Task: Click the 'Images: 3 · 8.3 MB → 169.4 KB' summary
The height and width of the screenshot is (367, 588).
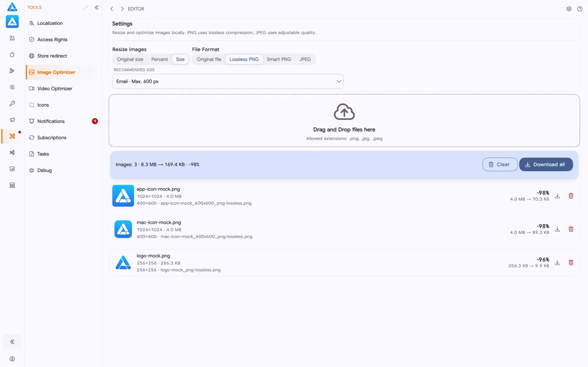Action: pyautogui.click(x=157, y=165)
